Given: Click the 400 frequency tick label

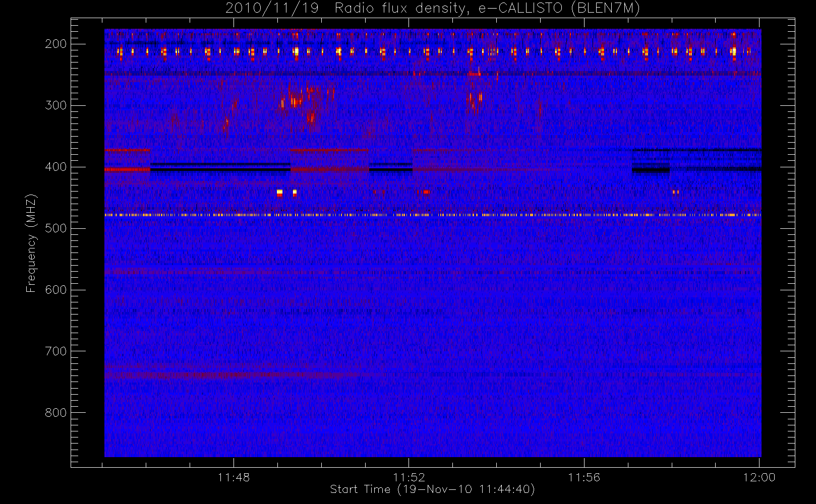Looking at the screenshot, I should click(56, 167).
